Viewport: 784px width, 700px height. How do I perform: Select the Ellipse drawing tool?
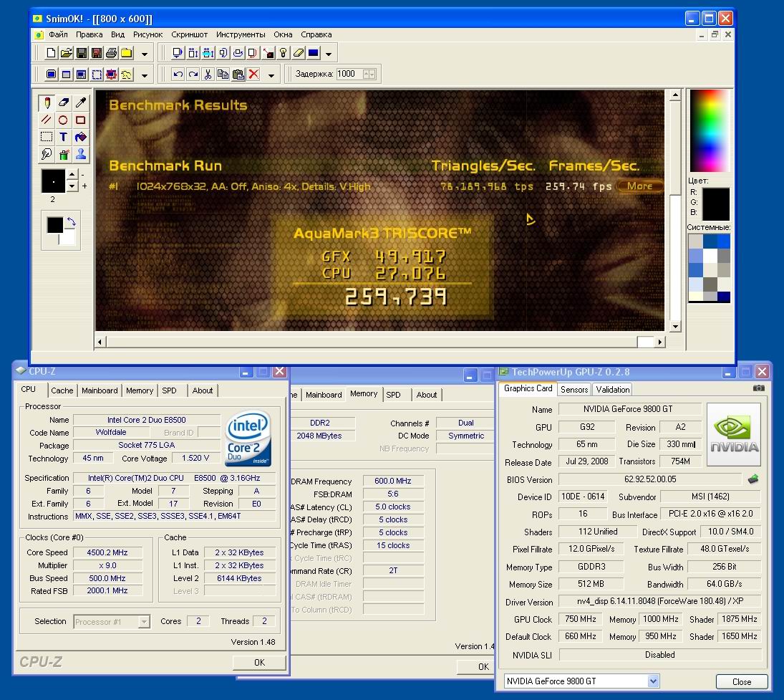[x=63, y=120]
